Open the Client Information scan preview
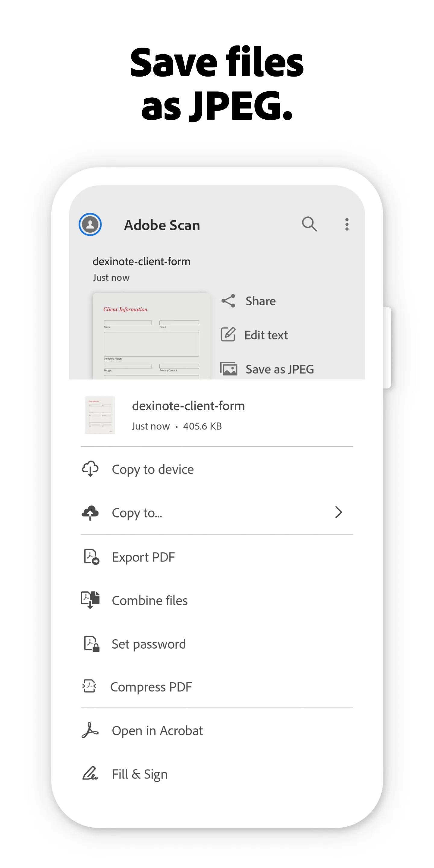Image resolution: width=434 pixels, height=868 pixels. (151, 336)
